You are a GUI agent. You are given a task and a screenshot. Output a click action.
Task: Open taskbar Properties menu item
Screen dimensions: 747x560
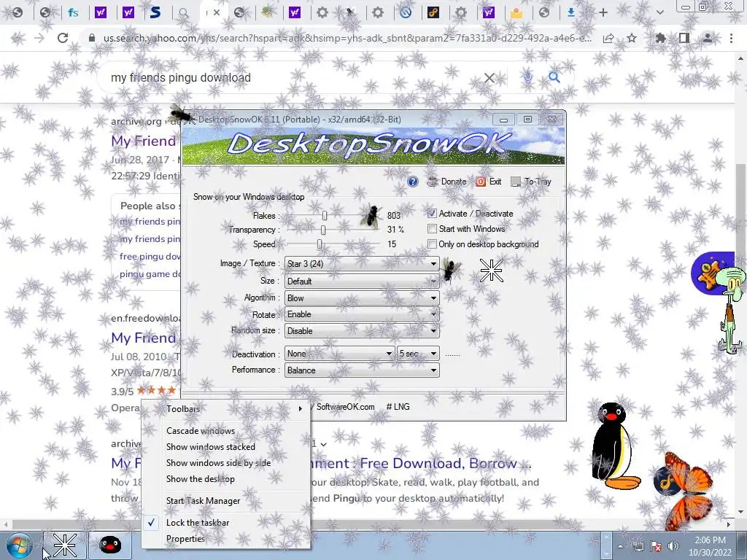185,539
